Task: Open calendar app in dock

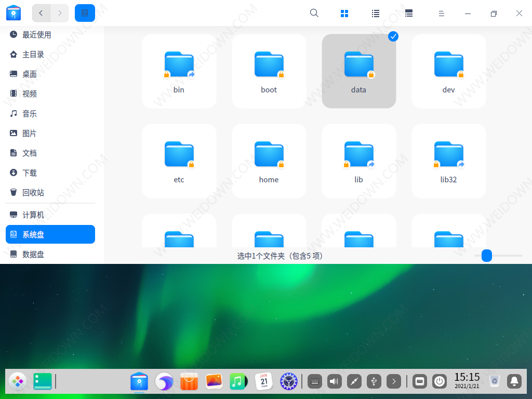Action: pyautogui.click(x=263, y=381)
